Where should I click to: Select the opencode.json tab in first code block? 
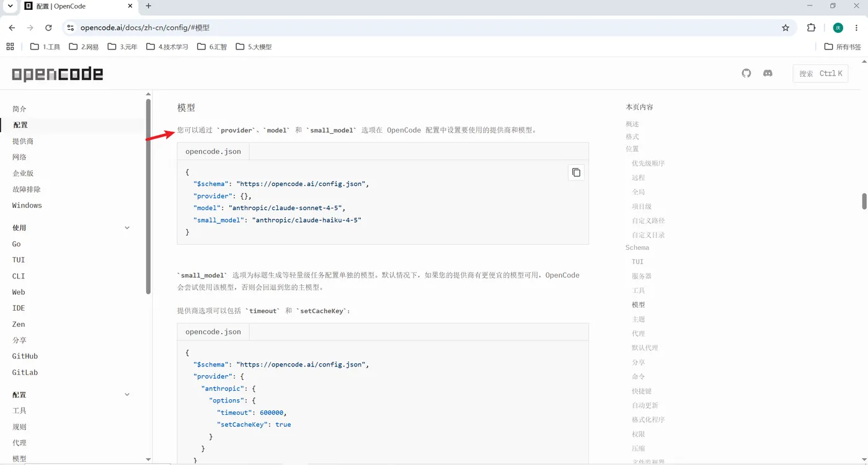213,151
